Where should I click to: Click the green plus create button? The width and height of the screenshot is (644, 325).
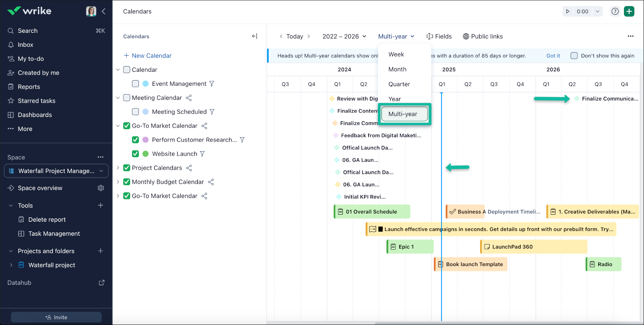coord(629,11)
